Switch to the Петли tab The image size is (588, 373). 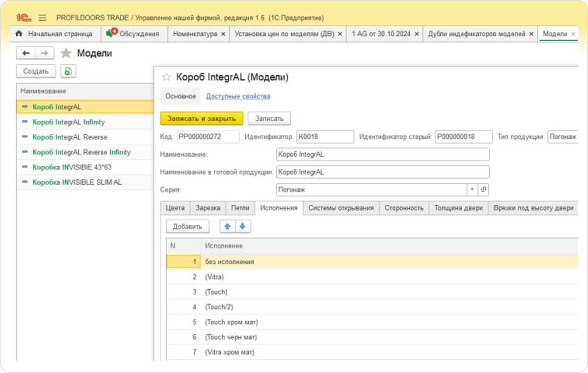[x=240, y=208]
